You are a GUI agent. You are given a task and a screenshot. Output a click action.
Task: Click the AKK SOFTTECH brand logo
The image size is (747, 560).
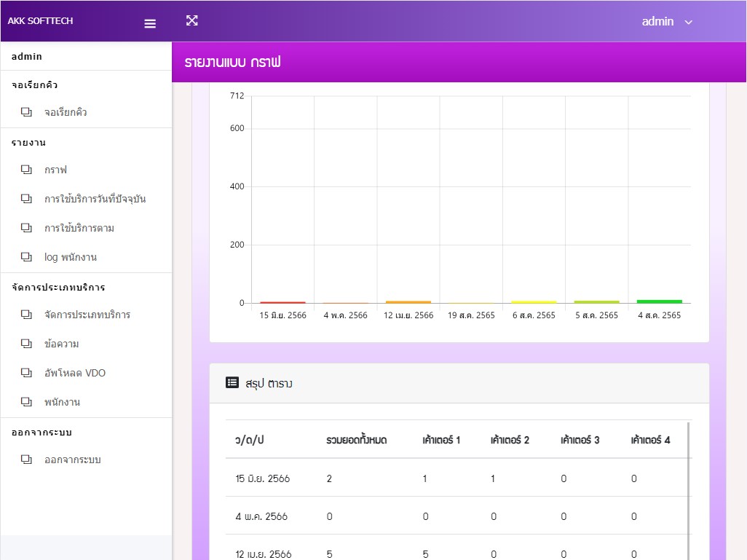pos(41,21)
